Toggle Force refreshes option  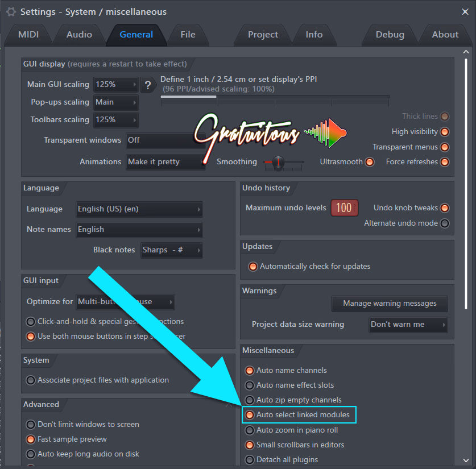444,162
